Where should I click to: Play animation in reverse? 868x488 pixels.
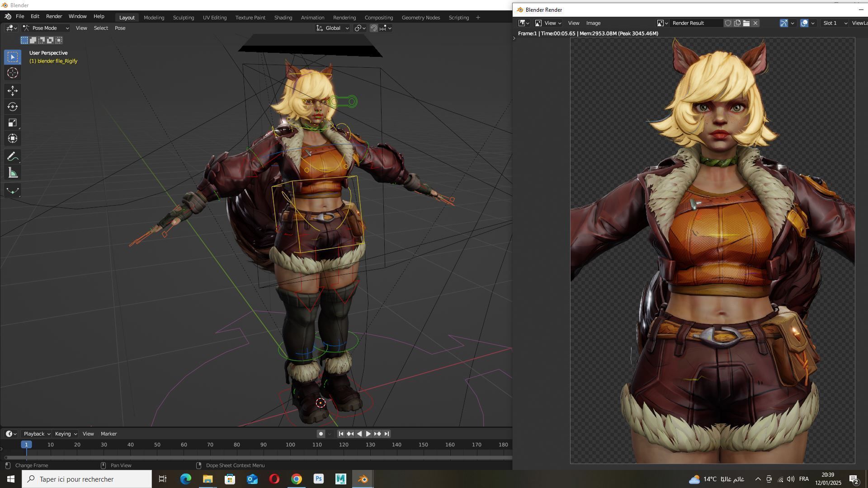359,434
